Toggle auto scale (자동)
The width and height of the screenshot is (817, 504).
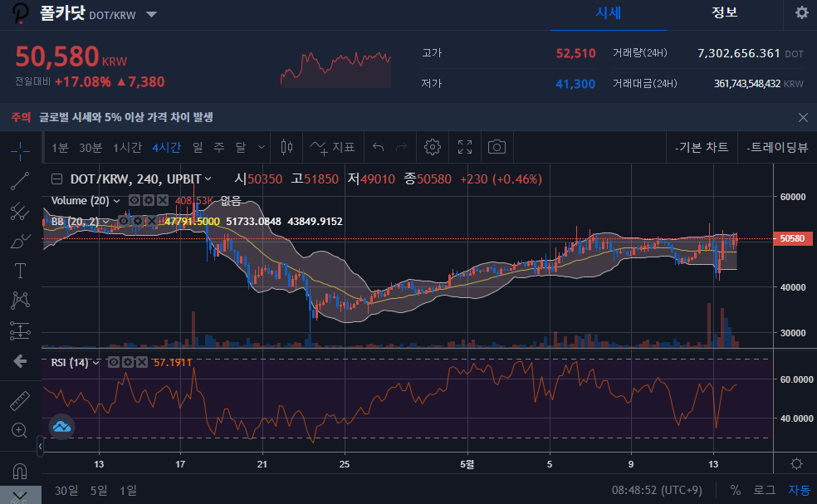coord(799,490)
